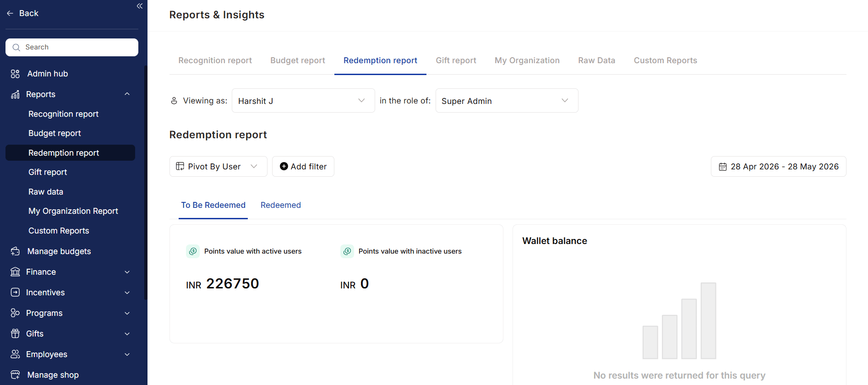Click the calendar icon in date range
Viewport: 868px width, 385px height.
pos(723,167)
